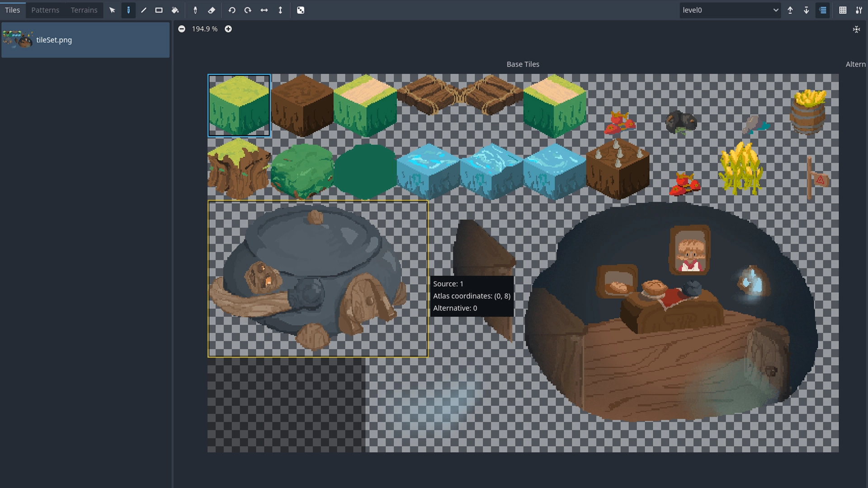This screenshot has height=488, width=868.
Task: Select the Bucket fill tool
Action: [175, 10]
